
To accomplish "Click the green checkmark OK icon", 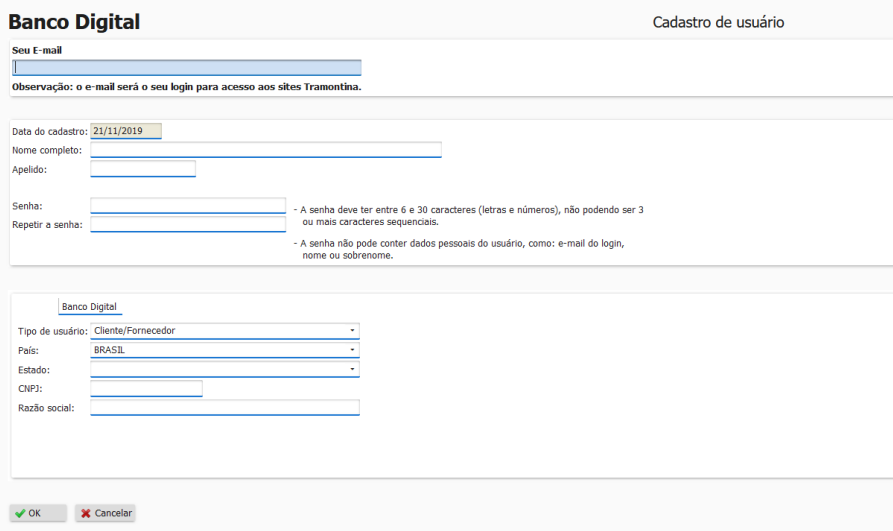I will tap(20, 513).
